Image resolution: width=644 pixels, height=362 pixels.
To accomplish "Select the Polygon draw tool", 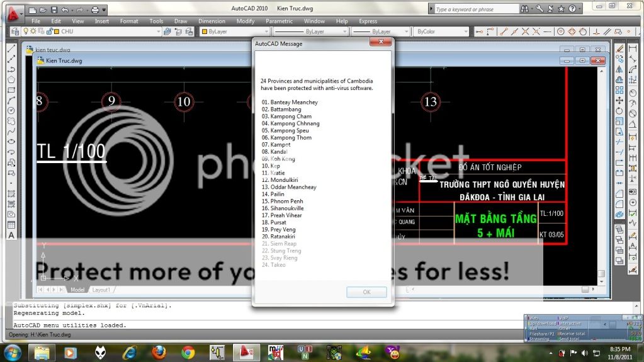I will 11,80.
